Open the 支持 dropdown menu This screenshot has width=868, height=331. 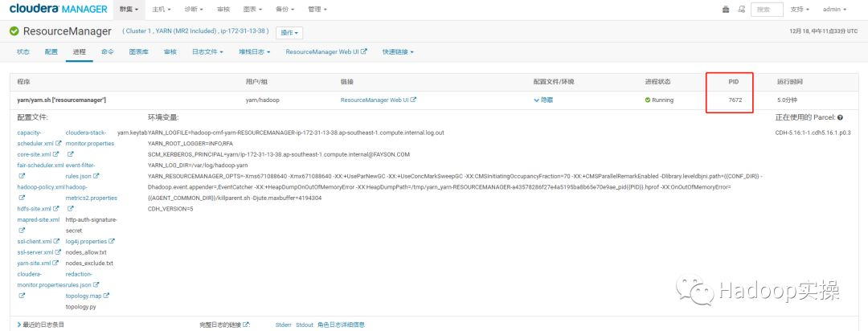[800, 10]
